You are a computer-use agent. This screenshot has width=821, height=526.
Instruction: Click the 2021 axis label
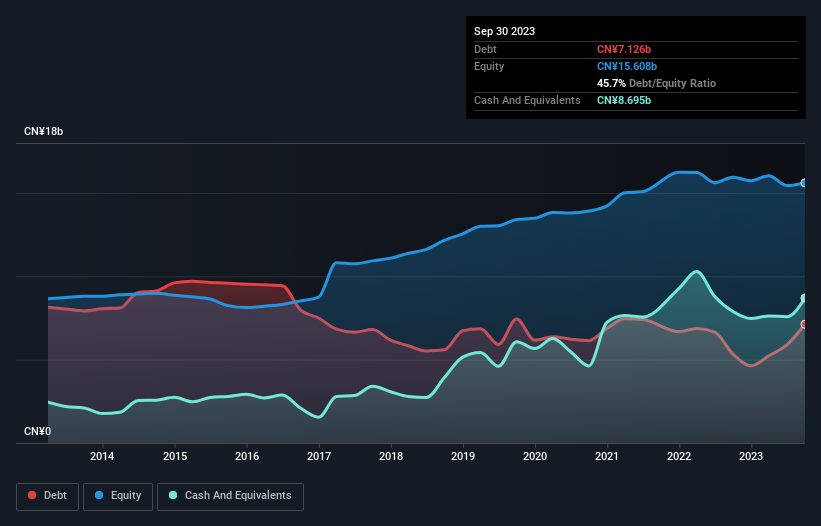click(x=607, y=456)
